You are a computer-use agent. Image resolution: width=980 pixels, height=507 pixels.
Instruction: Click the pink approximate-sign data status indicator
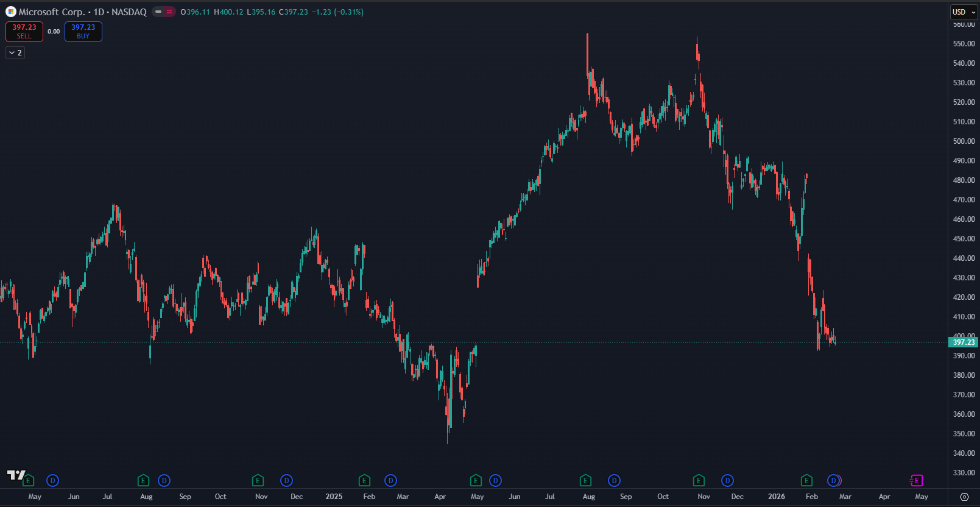click(x=169, y=12)
